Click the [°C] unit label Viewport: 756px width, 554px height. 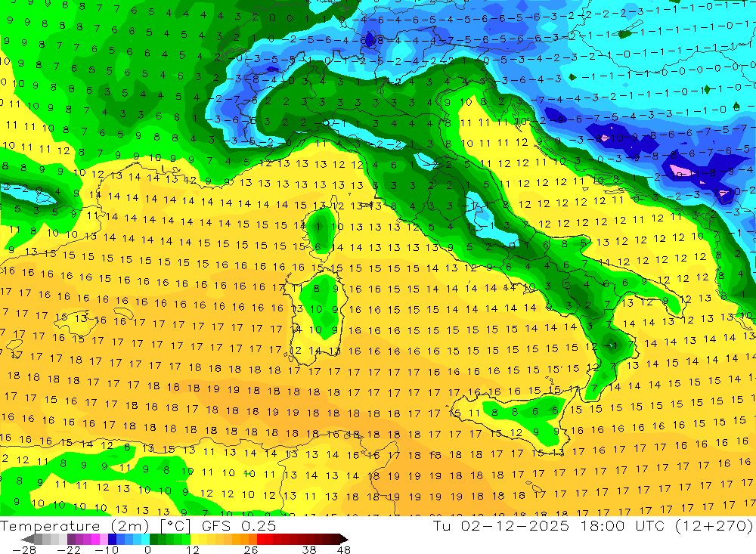[175, 526]
